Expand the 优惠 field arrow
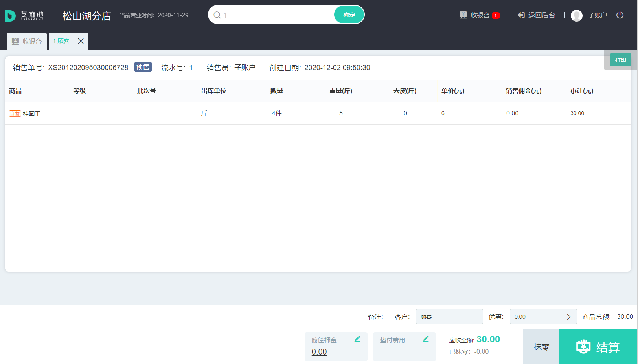Image resolution: width=638 pixels, height=364 pixels. (568, 317)
